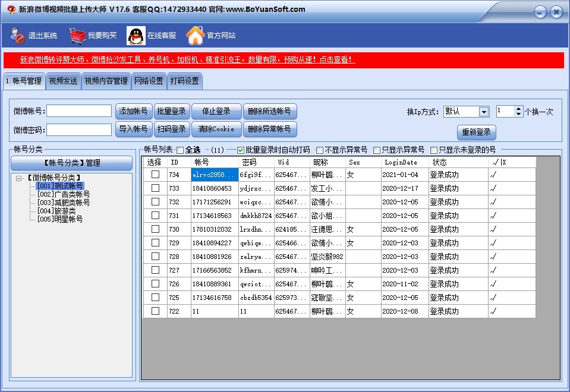Click the exit system icon
Image resolution: width=570 pixels, height=392 pixels.
point(17,36)
